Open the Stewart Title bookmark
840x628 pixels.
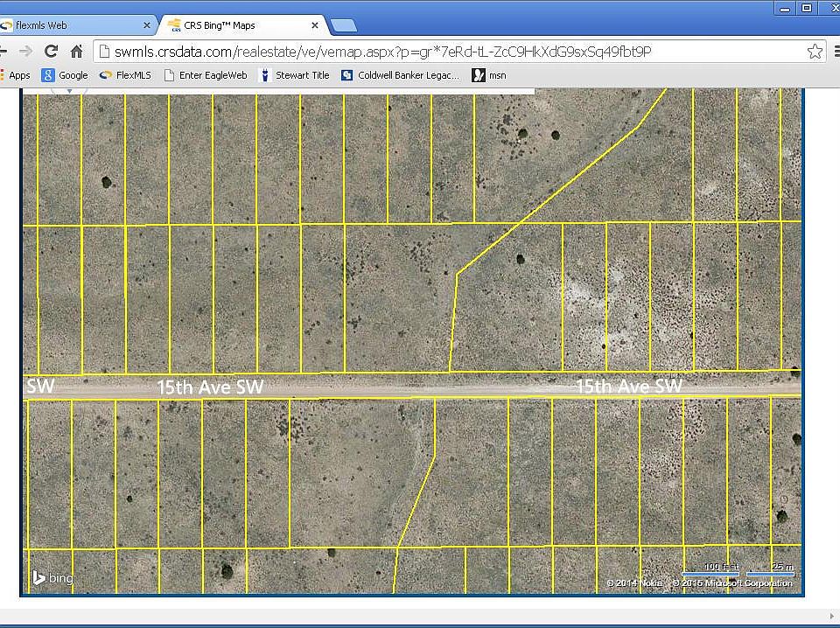(x=294, y=75)
